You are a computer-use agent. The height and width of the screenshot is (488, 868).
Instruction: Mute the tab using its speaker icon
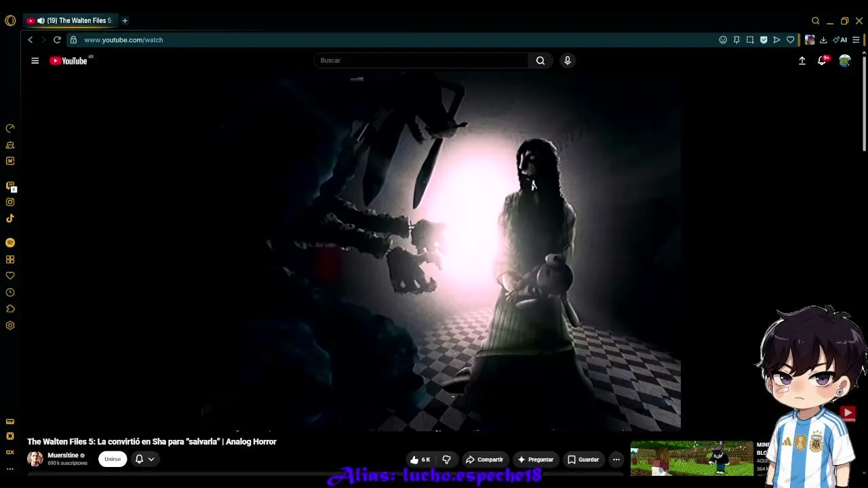(x=41, y=21)
